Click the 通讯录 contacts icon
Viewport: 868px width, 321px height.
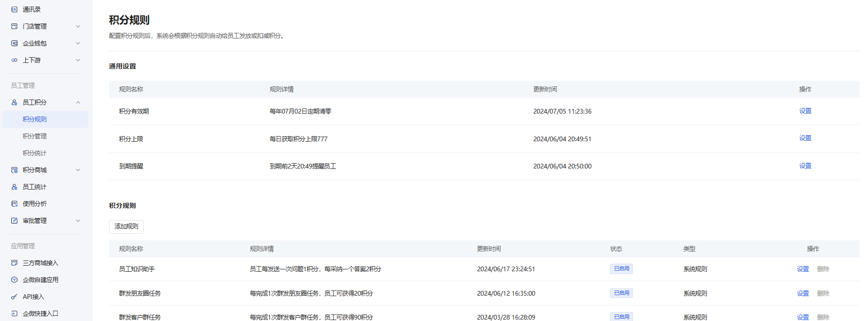tap(15, 9)
